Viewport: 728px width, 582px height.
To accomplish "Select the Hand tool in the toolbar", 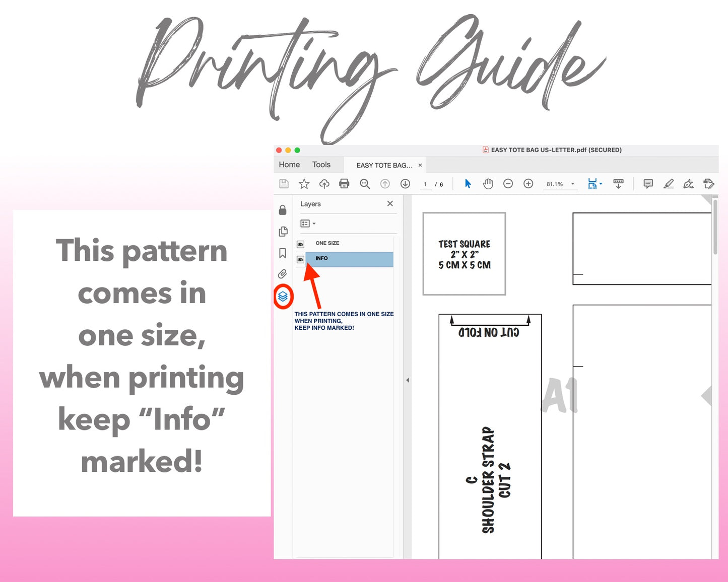I will point(488,184).
